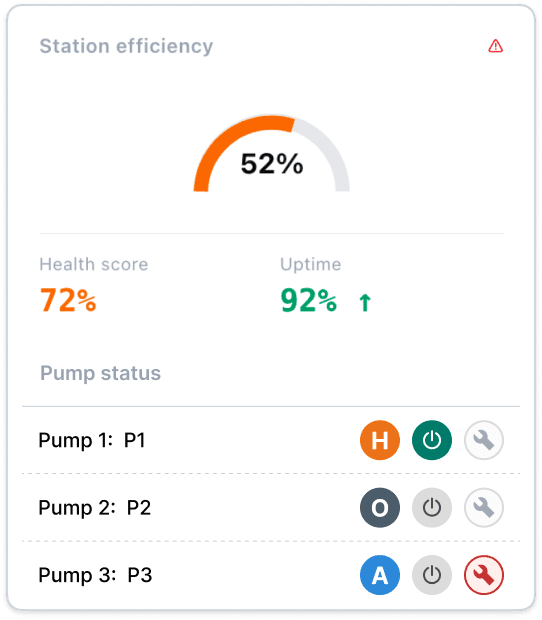Click the red wrench icon for Pump 3

[x=483, y=575]
